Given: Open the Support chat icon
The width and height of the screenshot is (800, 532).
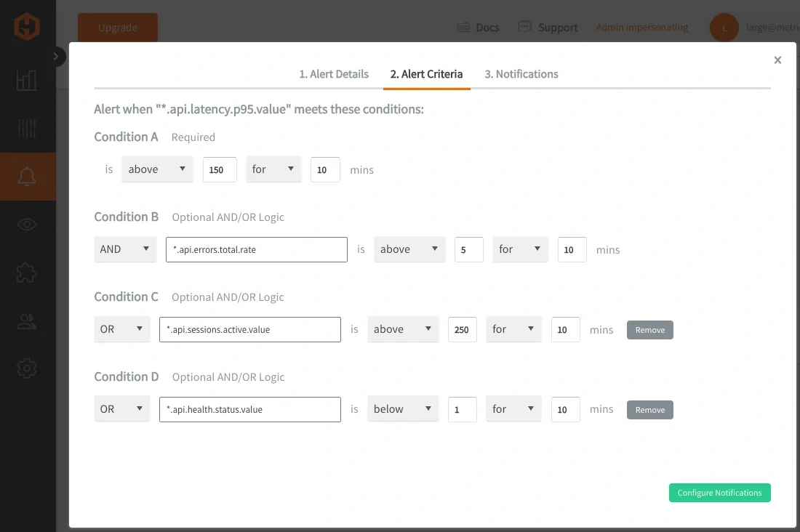Looking at the screenshot, I should [525, 26].
